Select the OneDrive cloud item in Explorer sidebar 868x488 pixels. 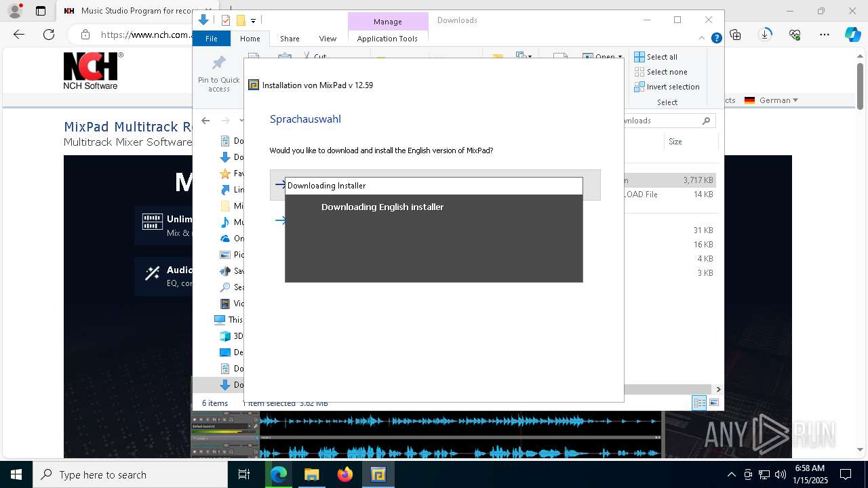click(x=225, y=239)
